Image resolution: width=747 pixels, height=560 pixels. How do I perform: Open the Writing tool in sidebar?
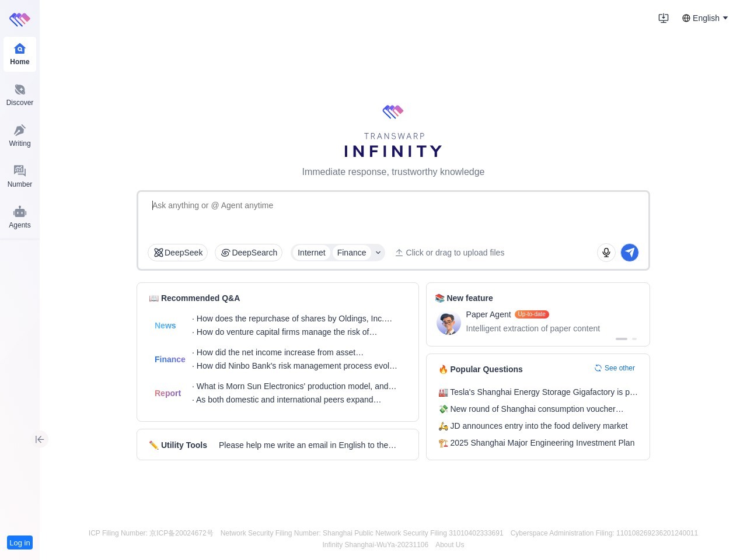20,136
